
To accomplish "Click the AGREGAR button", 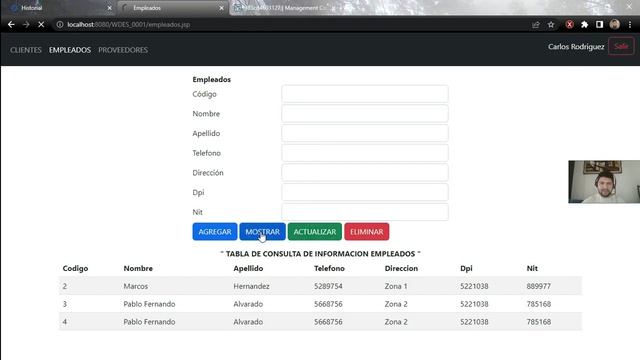I will pos(215,231).
